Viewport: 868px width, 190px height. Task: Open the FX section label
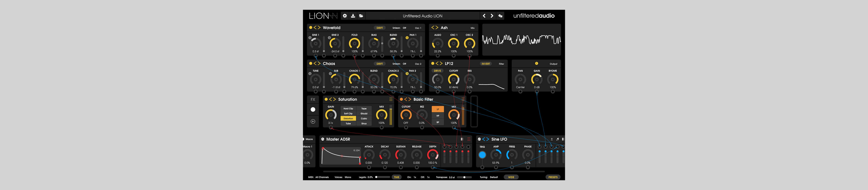tap(313, 99)
